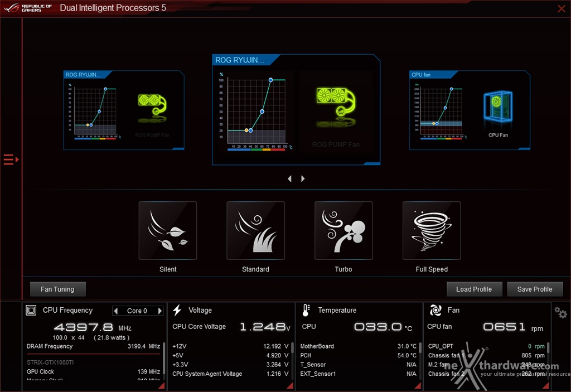Screen dimensions: 571x392
Task: Select the Turbo fan mode icon
Action: coord(343,231)
